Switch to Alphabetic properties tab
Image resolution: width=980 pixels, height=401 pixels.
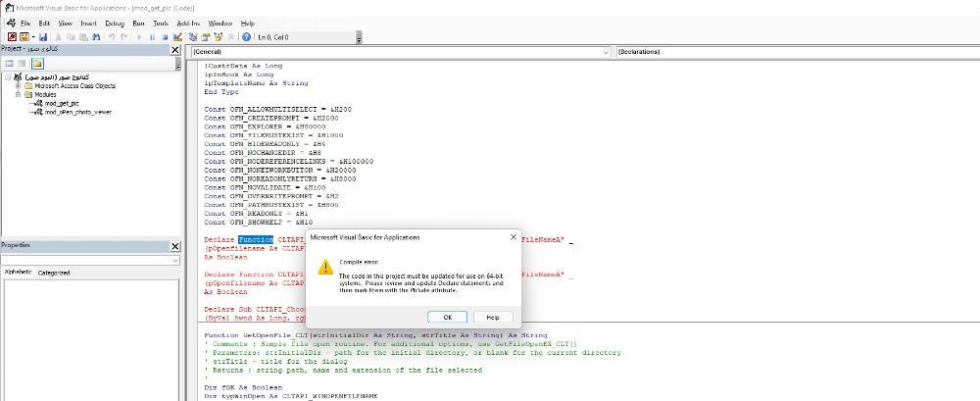pyautogui.click(x=18, y=273)
